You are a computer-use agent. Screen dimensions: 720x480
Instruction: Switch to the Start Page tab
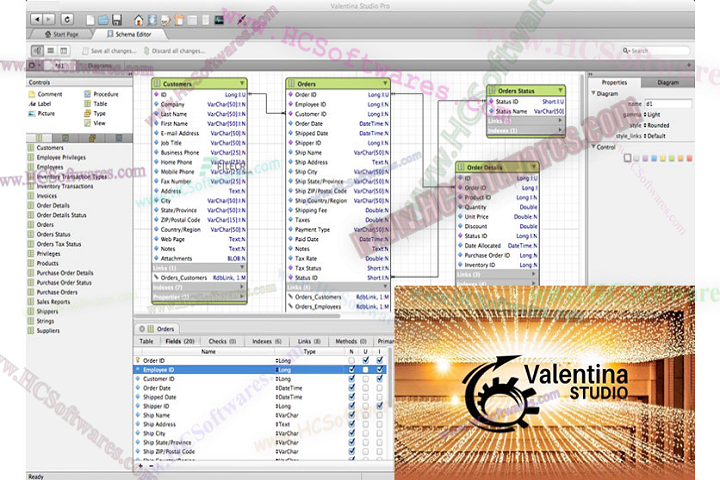62,34
